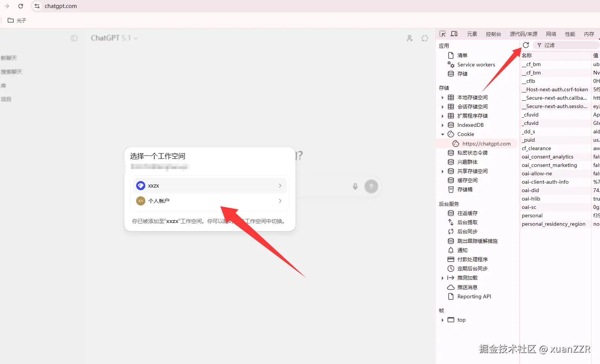The width and height of the screenshot is (600, 364).
Task: Expand 本地存储空间 tree arrow
Action: coord(442,97)
